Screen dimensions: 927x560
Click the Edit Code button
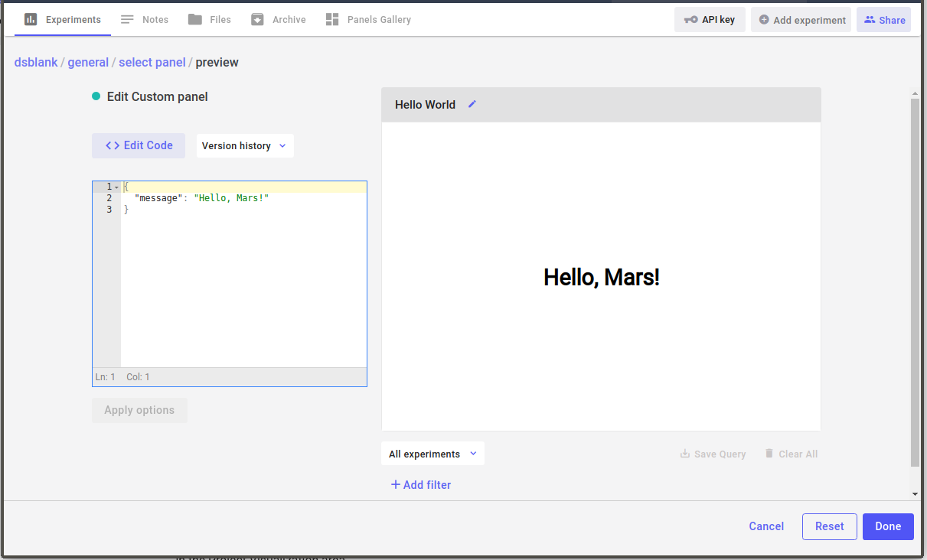click(139, 145)
